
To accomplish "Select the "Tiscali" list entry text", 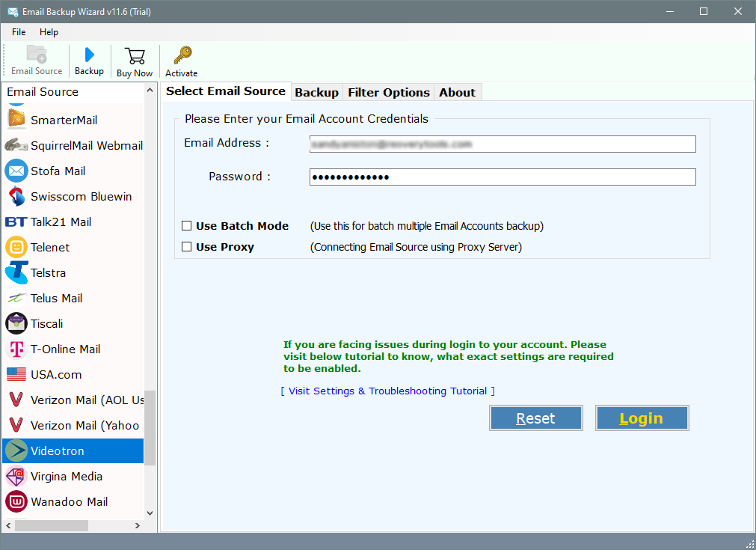I will [47, 324].
